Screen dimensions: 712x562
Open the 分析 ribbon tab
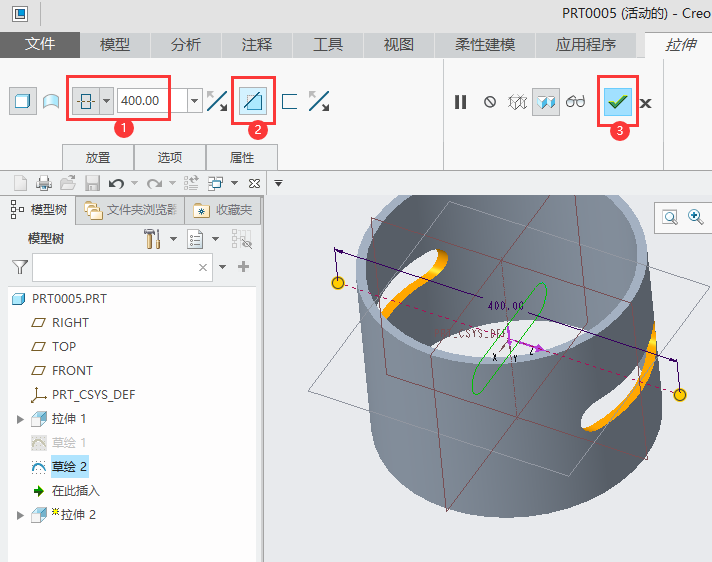coord(186,45)
